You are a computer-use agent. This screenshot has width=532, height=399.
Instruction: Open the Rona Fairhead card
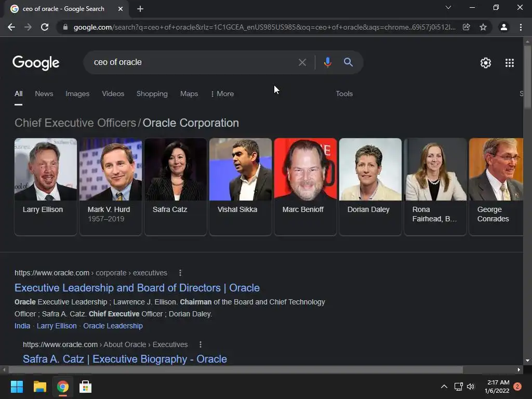pyautogui.click(x=435, y=187)
